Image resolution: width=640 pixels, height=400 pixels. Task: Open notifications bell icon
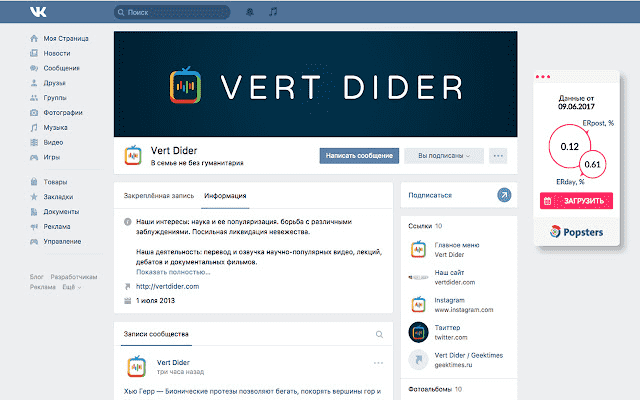[250, 12]
